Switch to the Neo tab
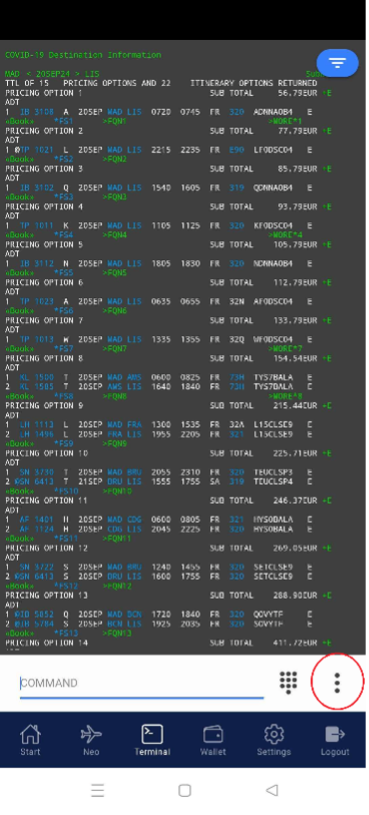This screenshot has width=369, height=815. (x=91, y=741)
